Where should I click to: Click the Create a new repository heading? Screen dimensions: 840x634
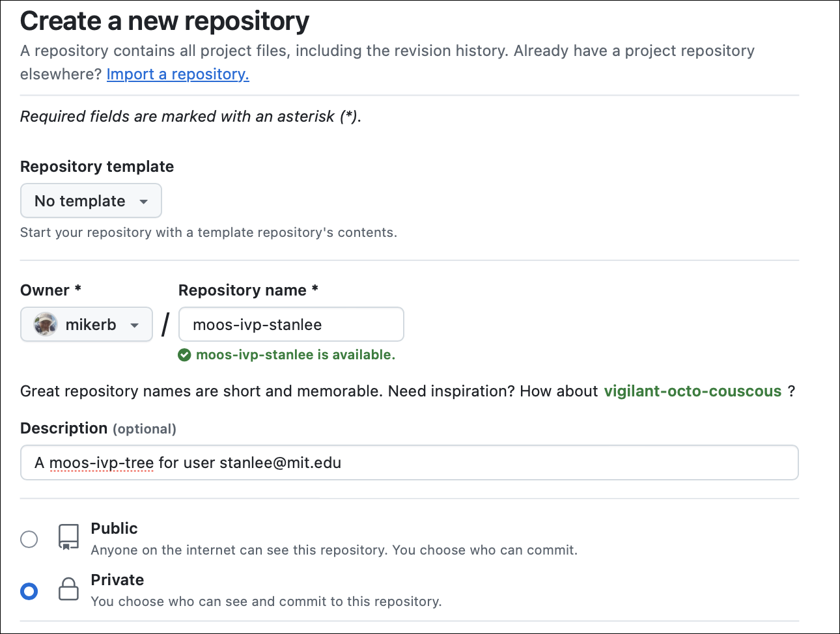click(165, 21)
